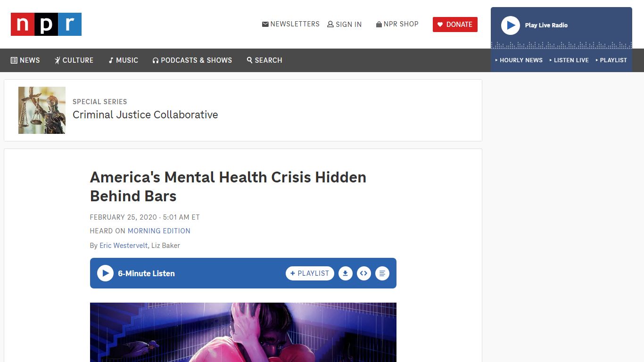The image size is (644, 362).
Task: Open the News menu
Action: [x=25, y=60]
